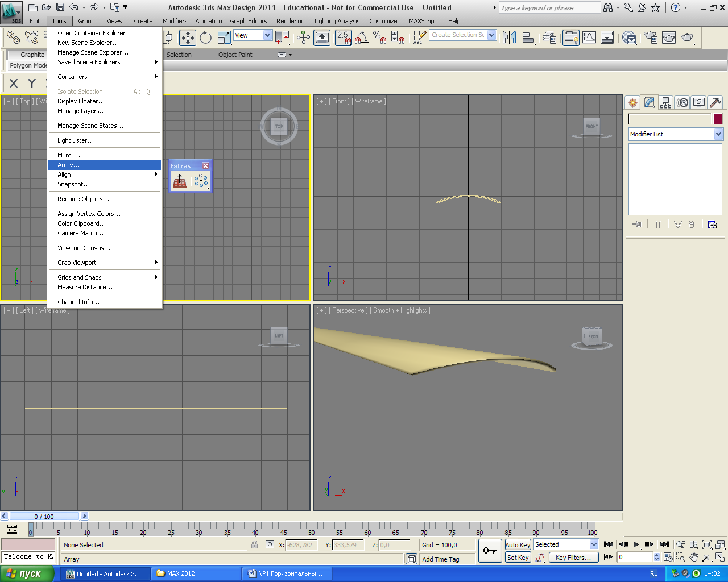Screen dimensions: 728x582
Task: Expand the Align submenu
Action: [105, 174]
